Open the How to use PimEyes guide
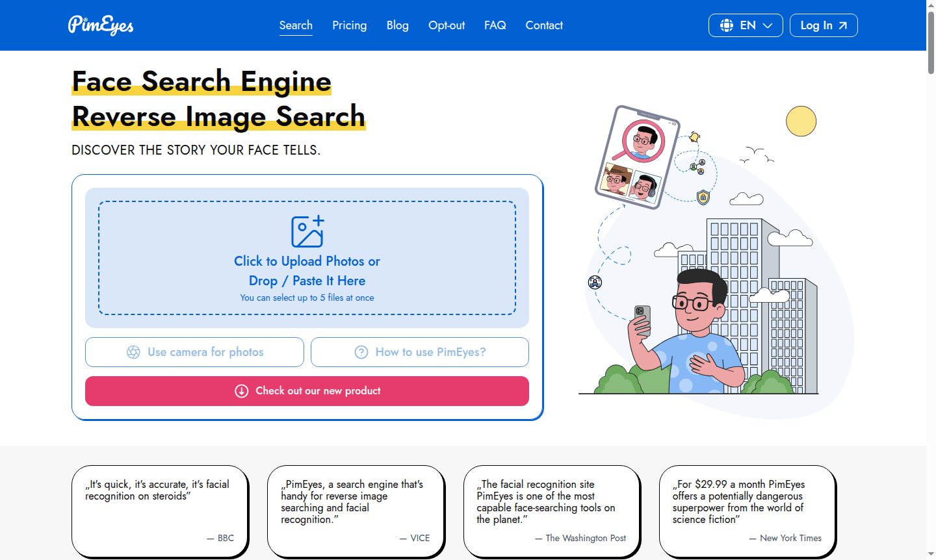936x560 pixels. coord(419,351)
